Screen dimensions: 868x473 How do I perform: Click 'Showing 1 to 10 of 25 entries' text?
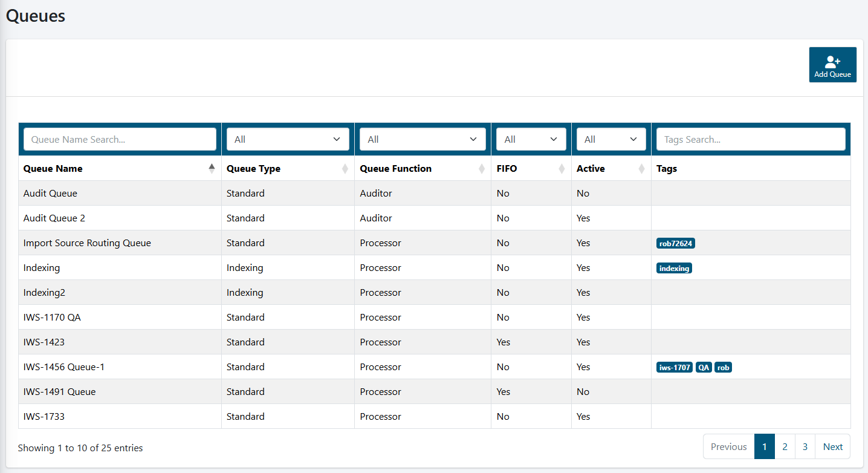coord(80,448)
